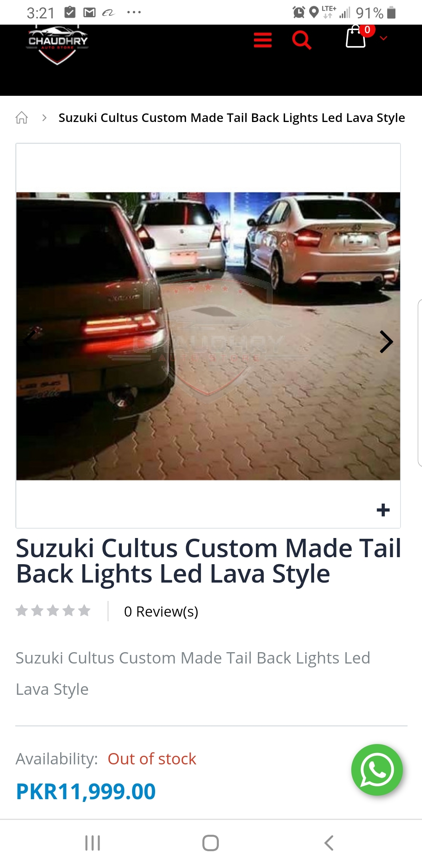422x868 pixels.
Task: Tap the side panel handle at right edge
Action: pyautogui.click(x=420, y=383)
